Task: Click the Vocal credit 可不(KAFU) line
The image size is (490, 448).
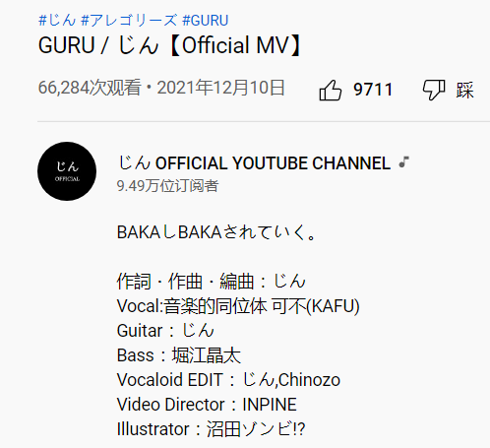Action: click(x=238, y=306)
